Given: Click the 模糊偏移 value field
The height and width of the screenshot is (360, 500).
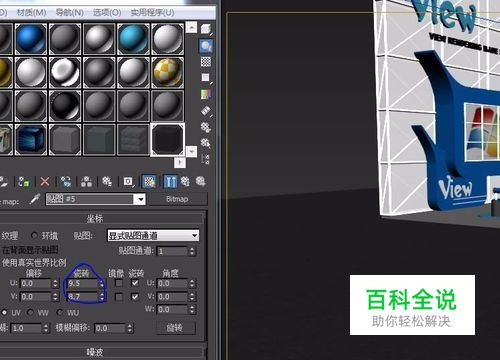Looking at the screenshot, I should pyautogui.click(x=110, y=329).
